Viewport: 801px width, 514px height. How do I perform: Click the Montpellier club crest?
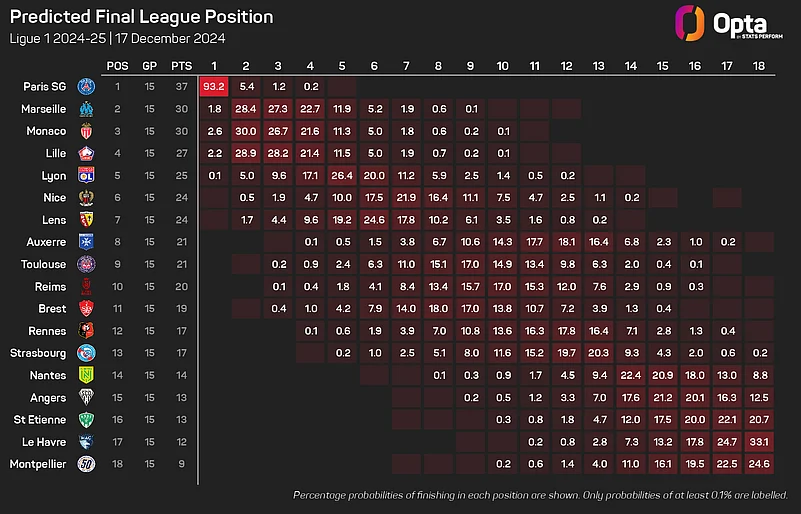(x=87, y=463)
